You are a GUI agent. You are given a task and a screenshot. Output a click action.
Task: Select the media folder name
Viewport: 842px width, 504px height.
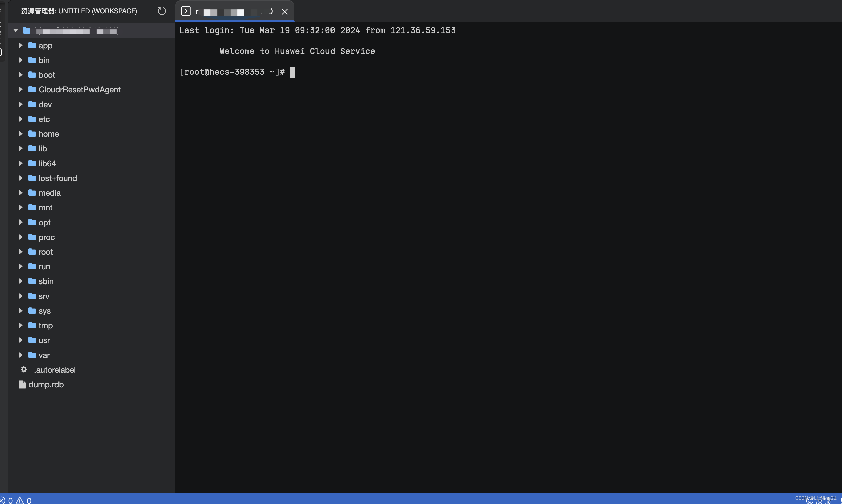[50, 193]
